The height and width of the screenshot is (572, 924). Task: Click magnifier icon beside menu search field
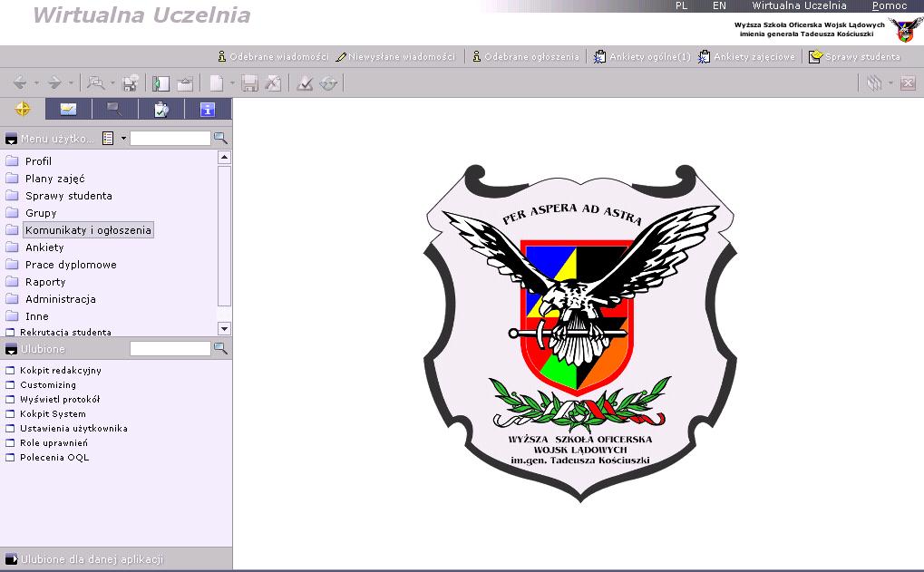pyautogui.click(x=220, y=138)
